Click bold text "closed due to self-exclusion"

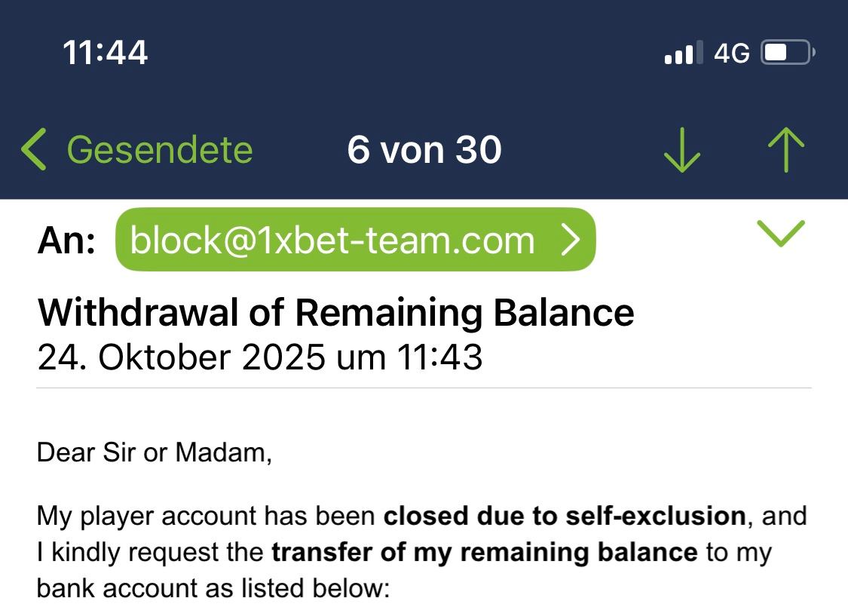click(x=564, y=516)
